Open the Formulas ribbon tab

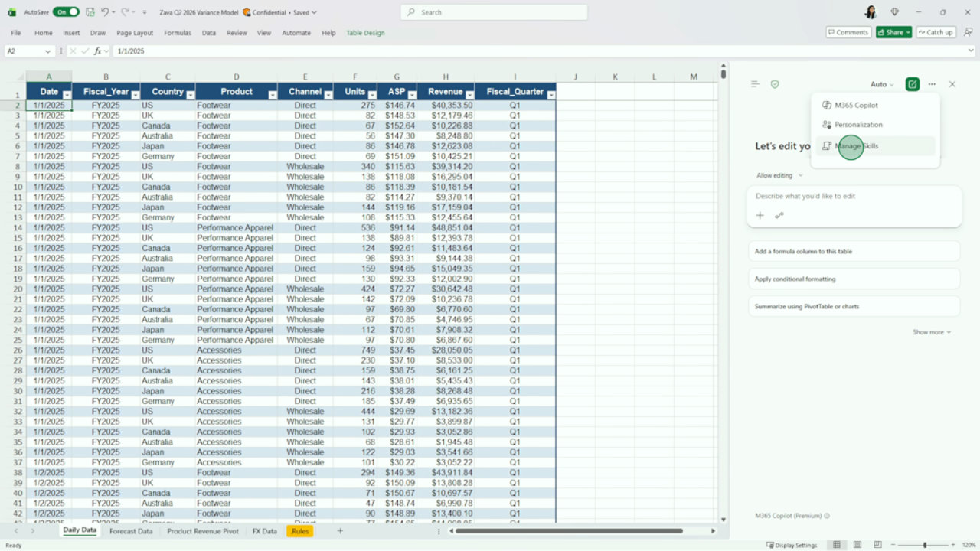coord(178,33)
